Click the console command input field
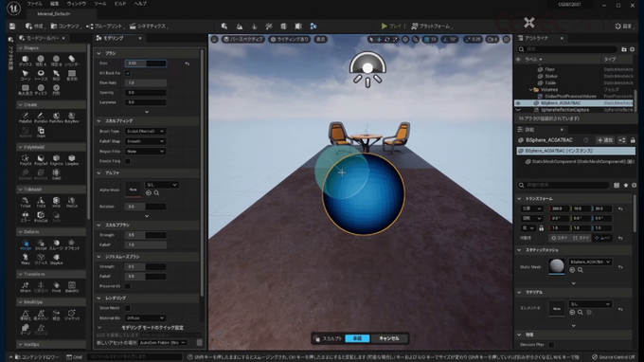Viewport: 644px width, 362px height. click(134, 357)
